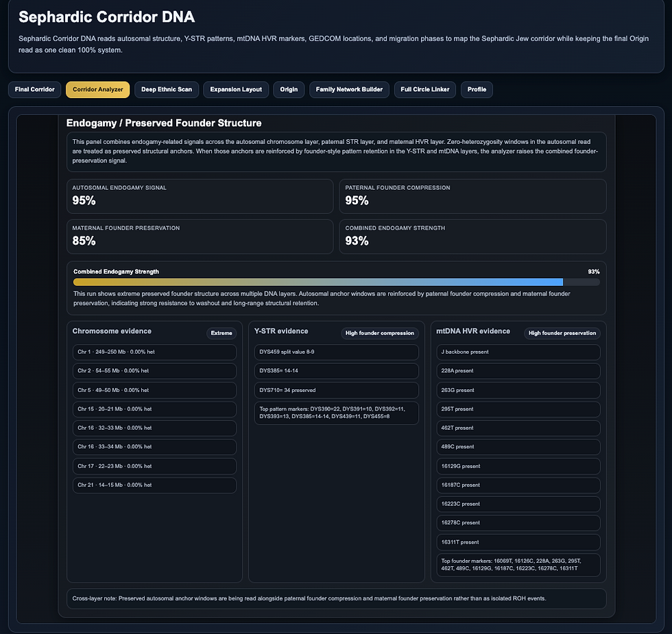Click '263G present' row
672x634 pixels.
(518, 390)
